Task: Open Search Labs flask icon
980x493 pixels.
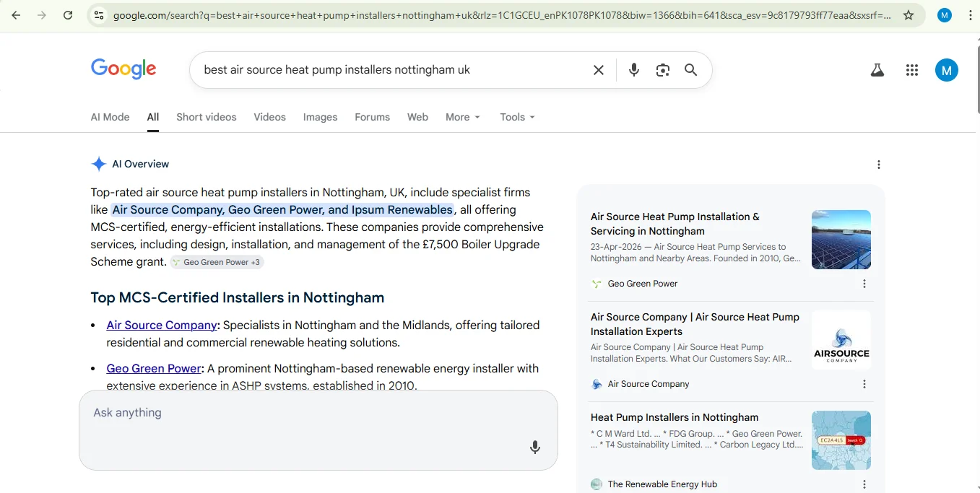Action: pyautogui.click(x=877, y=70)
